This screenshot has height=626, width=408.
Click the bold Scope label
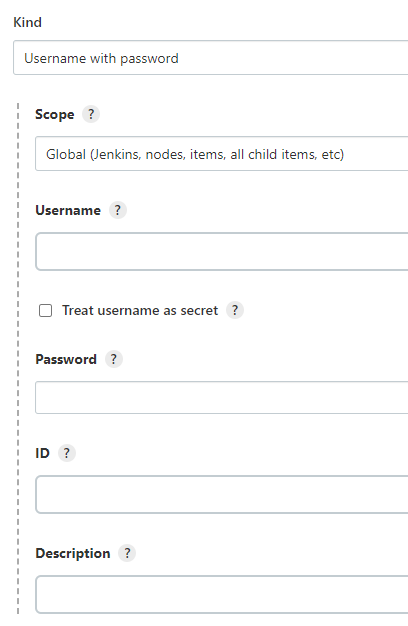55,115
